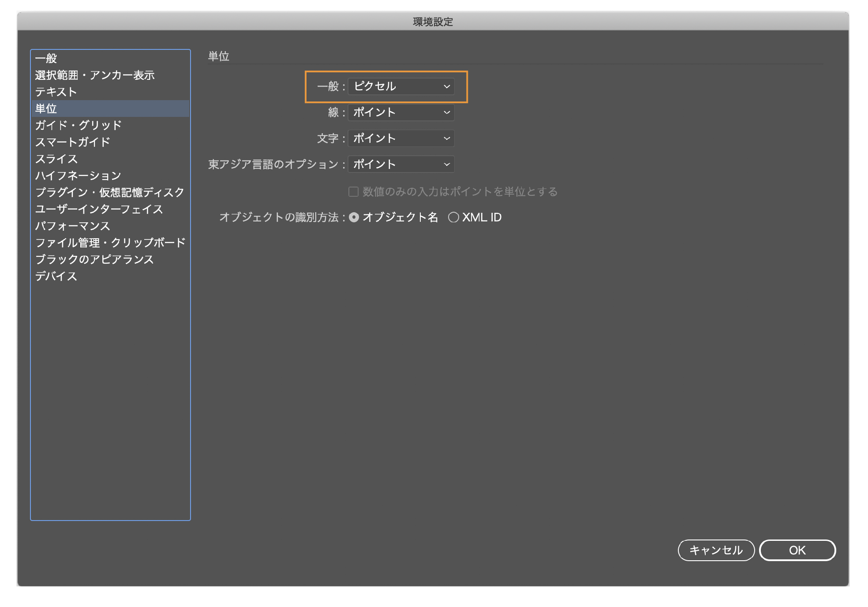Select パフォーマンス in the sidebar
The width and height of the screenshot is (868, 607).
(110, 226)
